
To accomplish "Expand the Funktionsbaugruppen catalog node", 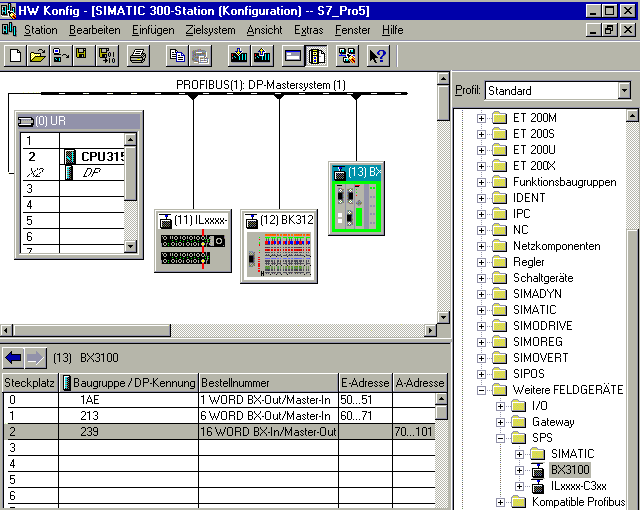I will pos(481,182).
